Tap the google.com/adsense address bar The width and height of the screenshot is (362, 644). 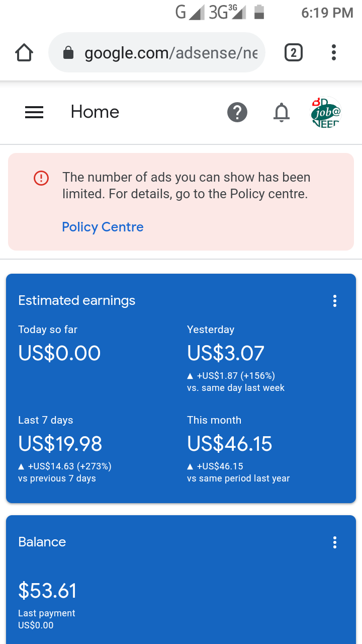(x=157, y=52)
